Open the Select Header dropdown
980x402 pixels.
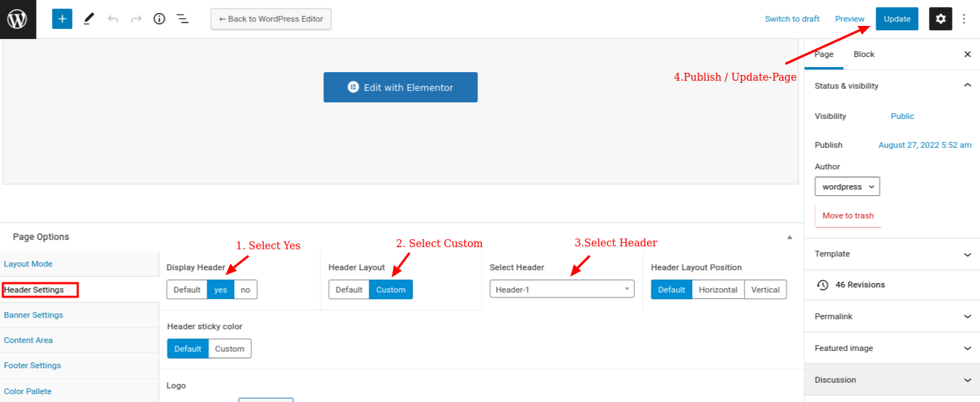[562, 289]
